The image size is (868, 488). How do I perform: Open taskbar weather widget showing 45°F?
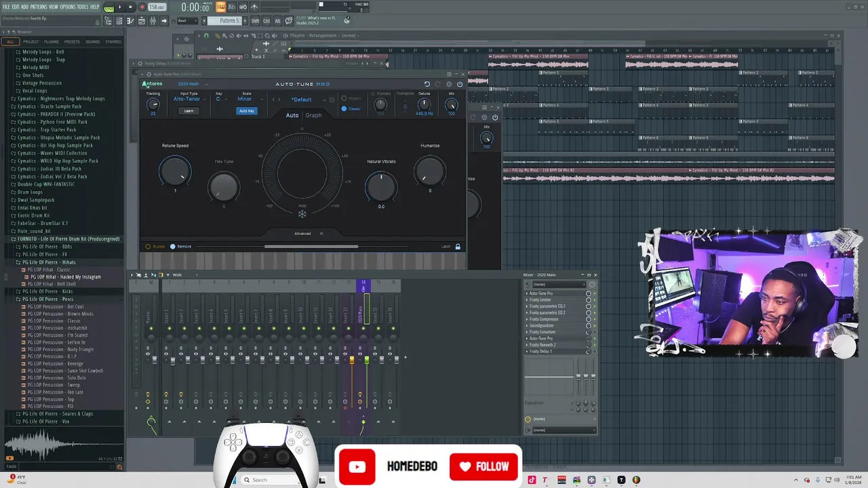click(x=17, y=479)
